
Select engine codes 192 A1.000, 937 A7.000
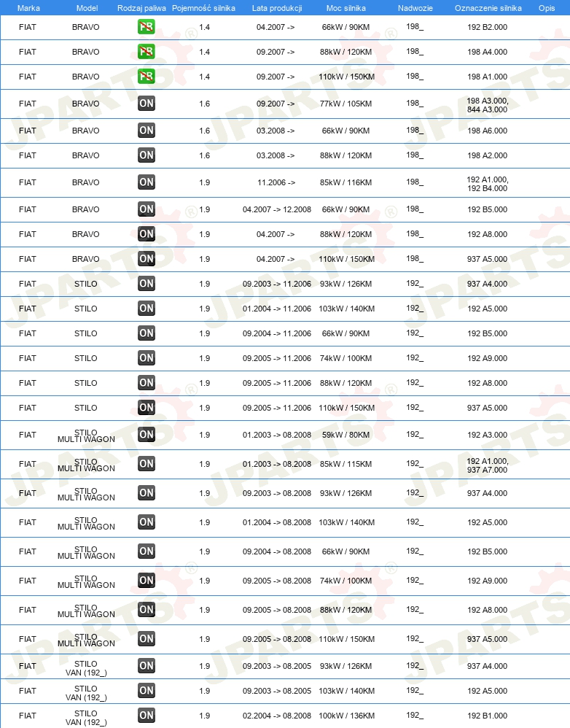pyautogui.click(x=488, y=465)
